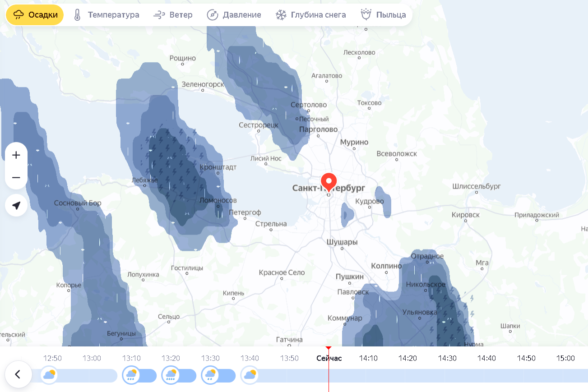Click the 13:40 partly cloudy icon
This screenshot has height=392, width=588.
[250, 375]
